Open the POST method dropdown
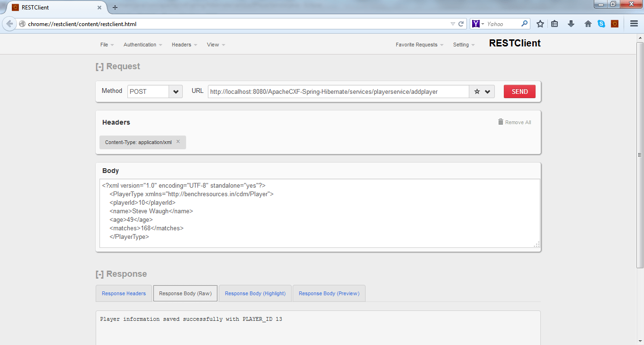 pos(175,91)
